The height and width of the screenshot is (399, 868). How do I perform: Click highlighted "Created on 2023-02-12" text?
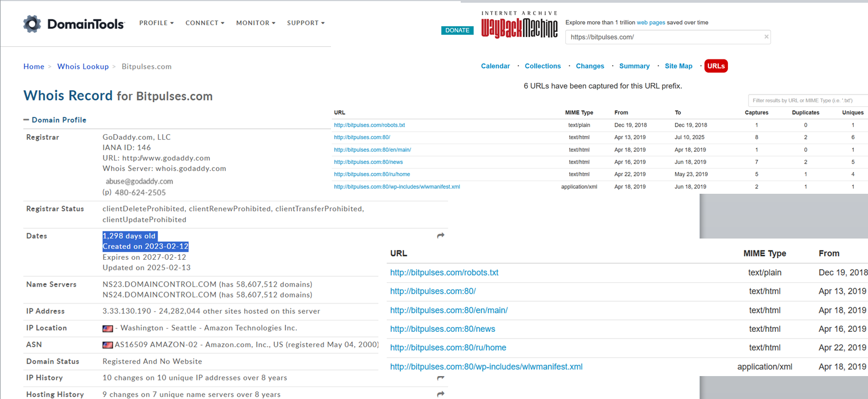[x=146, y=247]
